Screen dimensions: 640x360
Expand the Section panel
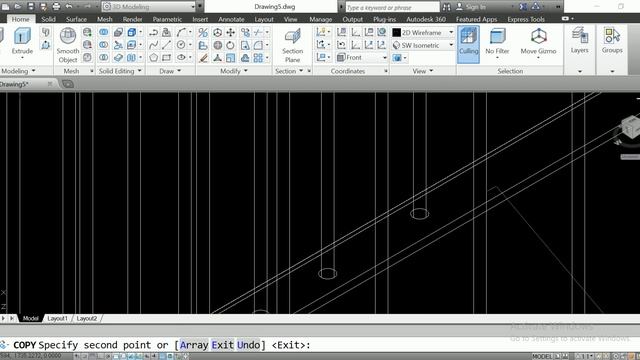289,71
